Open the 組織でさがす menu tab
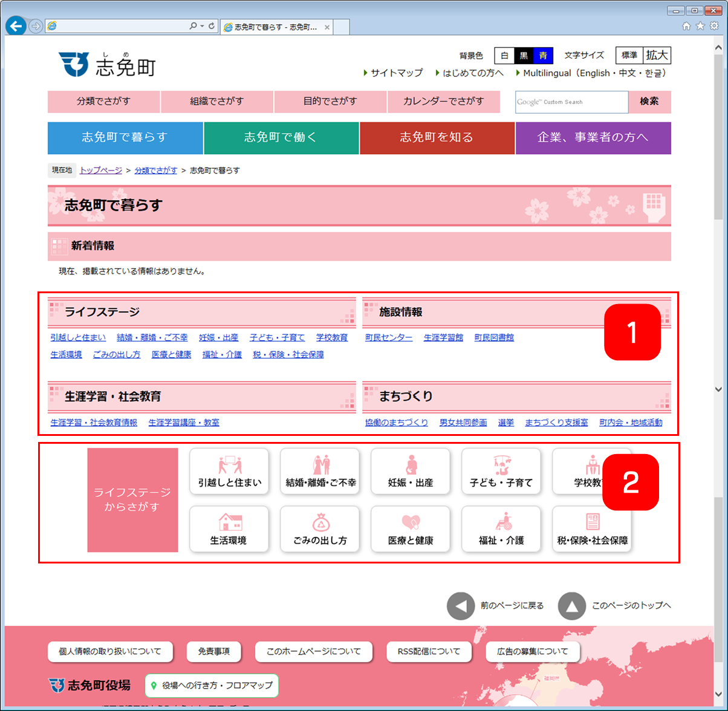Viewport: 728px width, 711px height. [217, 102]
